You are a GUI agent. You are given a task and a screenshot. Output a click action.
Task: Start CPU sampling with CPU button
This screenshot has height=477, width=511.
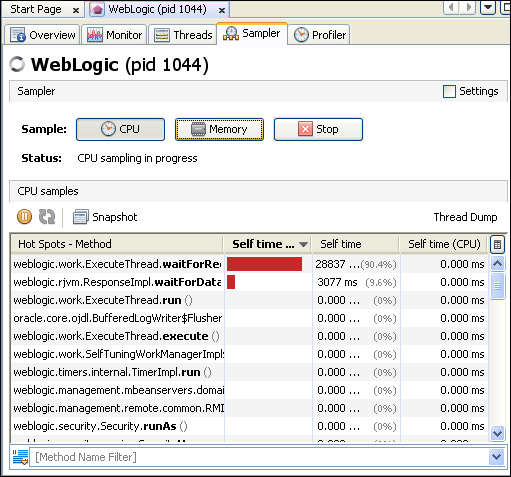(x=120, y=129)
